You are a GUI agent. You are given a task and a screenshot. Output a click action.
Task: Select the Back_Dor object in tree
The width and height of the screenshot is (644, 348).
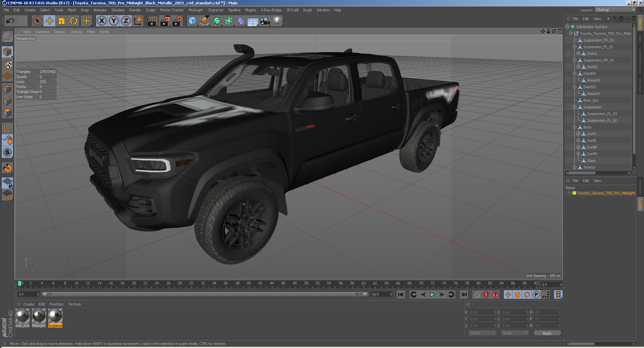tap(591, 100)
